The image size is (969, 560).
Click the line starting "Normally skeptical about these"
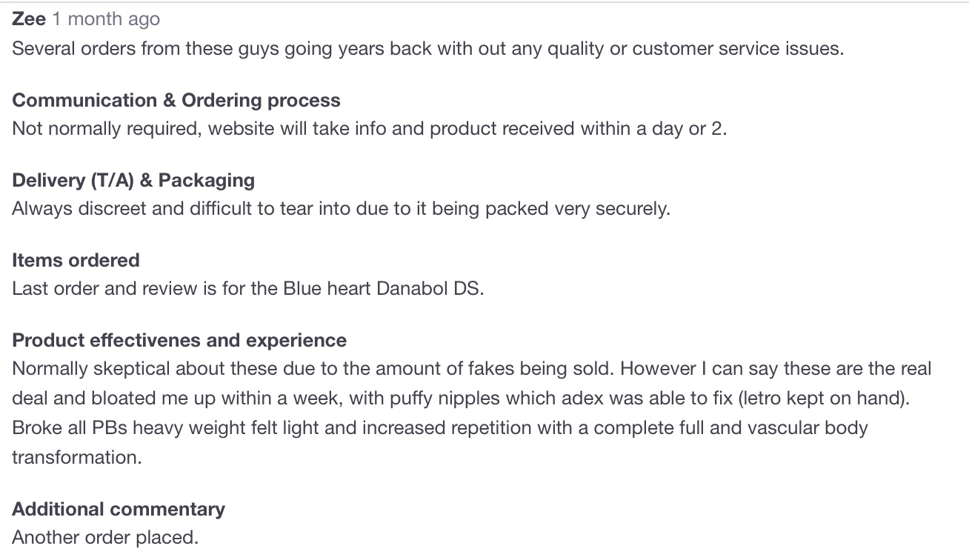pos(471,368)
